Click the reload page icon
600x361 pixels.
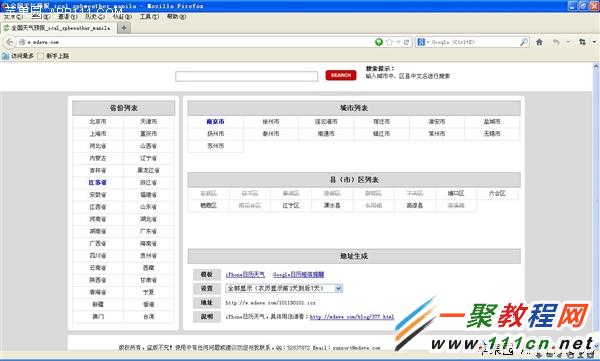406,42
